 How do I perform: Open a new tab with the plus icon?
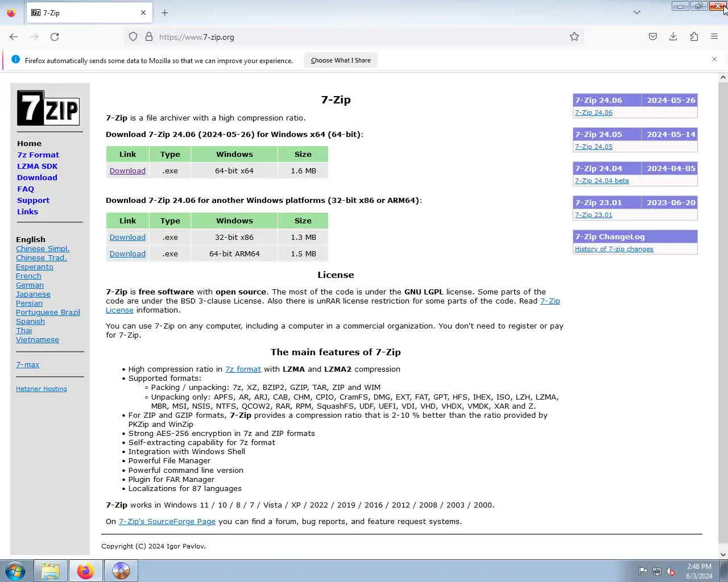[165, 13]
